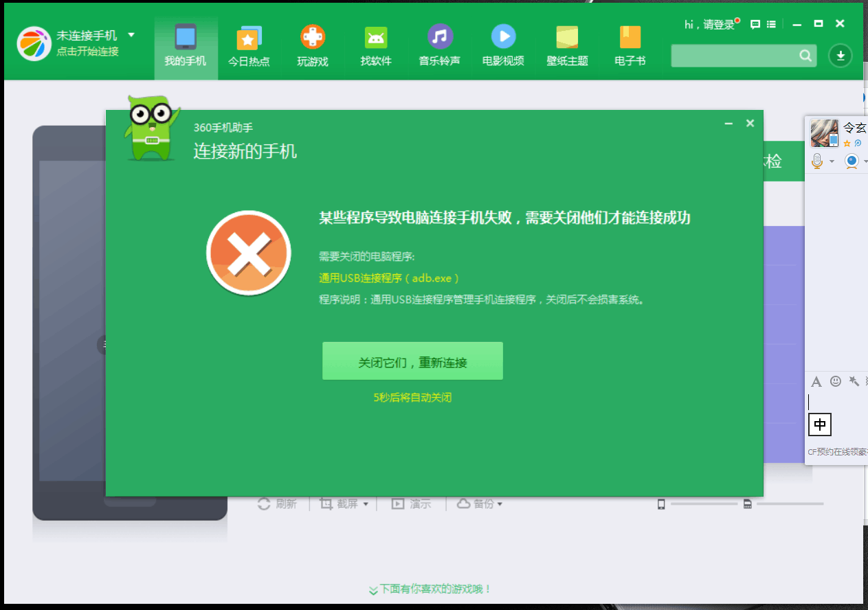The width and height of the screenshot is (868, 610).
Task: Open the download manager icon
Action: tap(840, 56)
